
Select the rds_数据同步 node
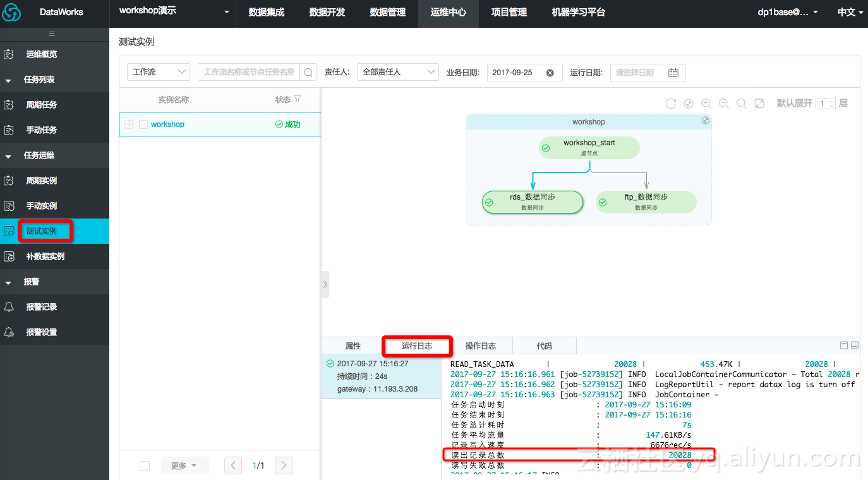(533, 202)
